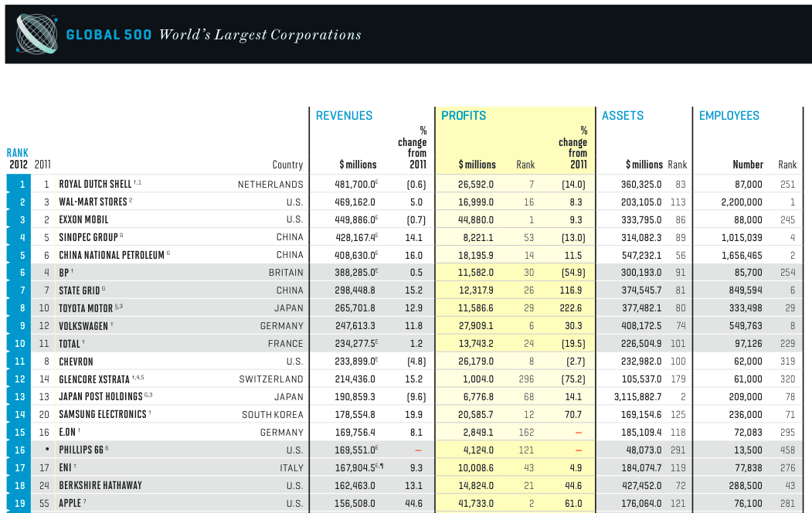Click the Rank subheader under PROFITS

(x=525, y=165)
